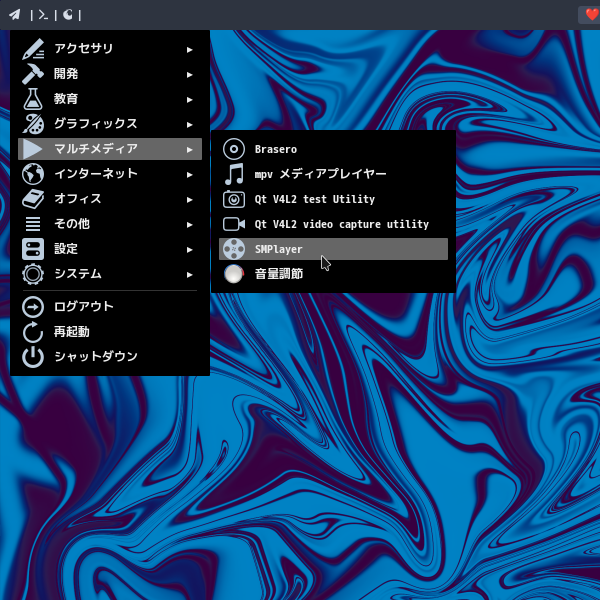
Task: Click the Brasero disc icon
Action: tap(234, 149)
